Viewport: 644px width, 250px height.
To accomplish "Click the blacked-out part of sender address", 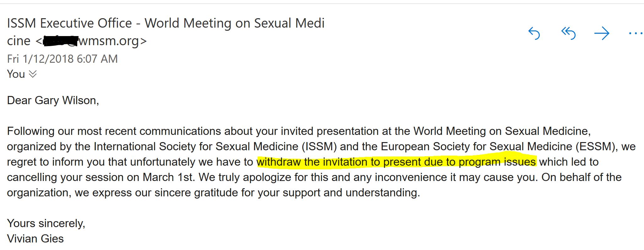I will [x=60, y=41].
